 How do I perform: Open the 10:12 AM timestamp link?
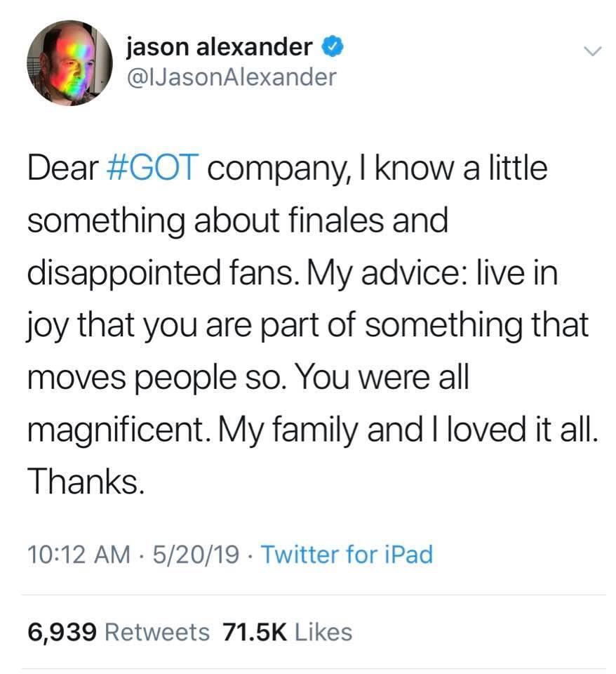pos(73,555)
